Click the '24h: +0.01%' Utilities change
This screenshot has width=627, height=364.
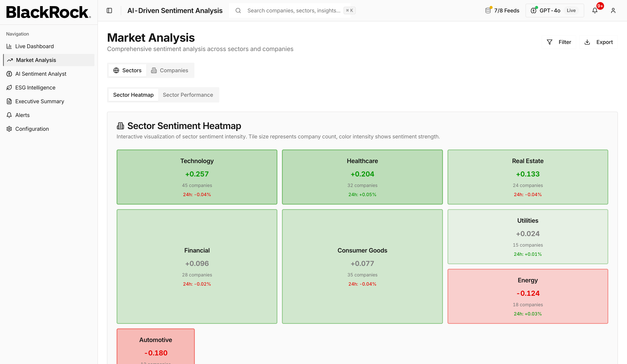(528, 254)
